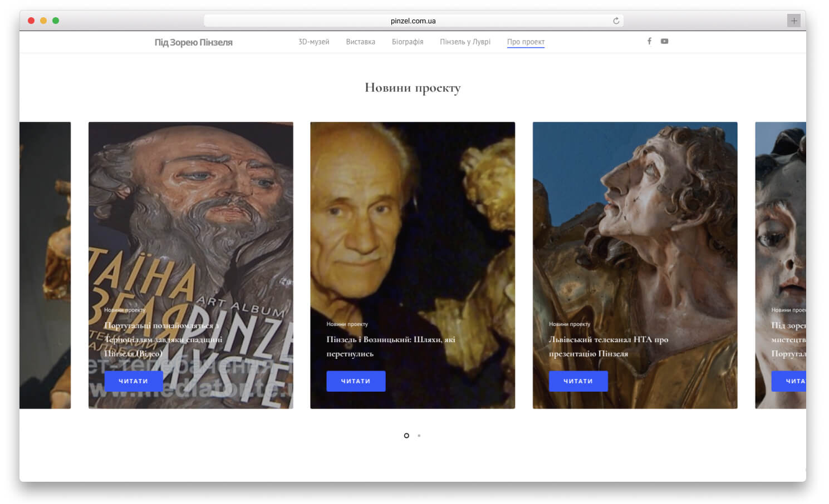Click the Під Зорею Пінзеля logo
The width and height of the screenshot is (829, 504).
pos(193,42)
